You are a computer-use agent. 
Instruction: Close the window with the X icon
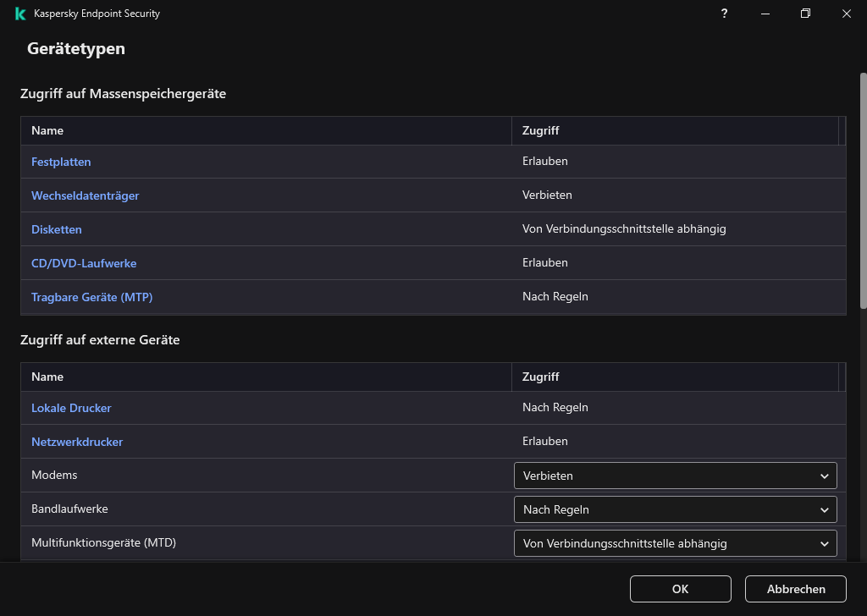[x=846, y=14]
